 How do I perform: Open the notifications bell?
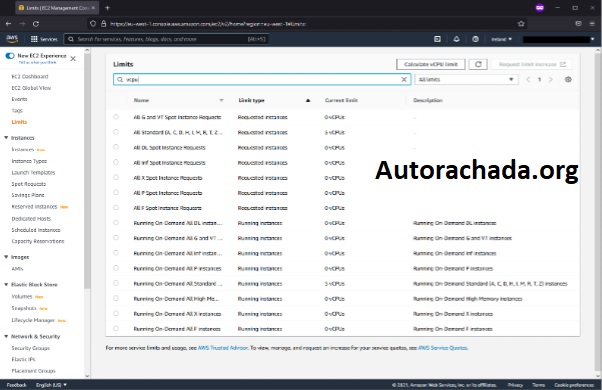[x=456, y=39]
